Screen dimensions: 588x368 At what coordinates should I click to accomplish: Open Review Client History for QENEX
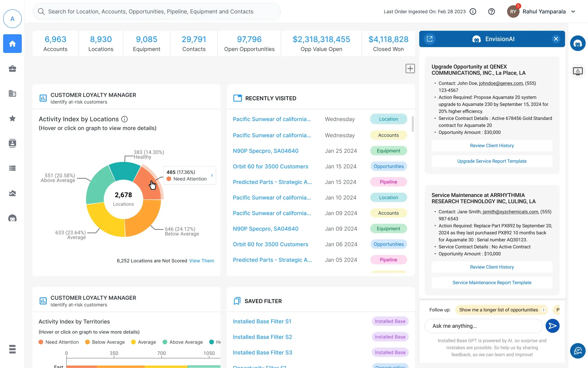point(492,146)
